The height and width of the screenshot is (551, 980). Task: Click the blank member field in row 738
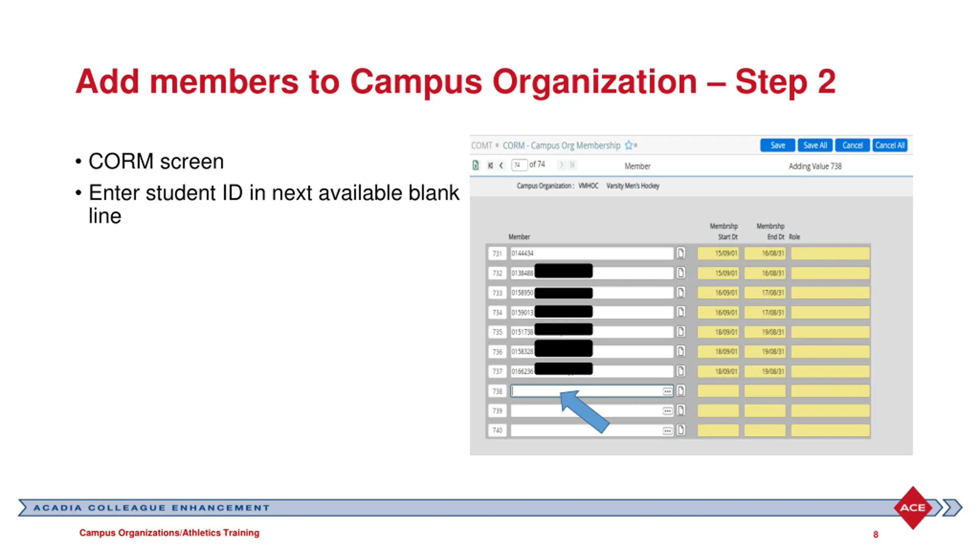[x=591, y=391]
